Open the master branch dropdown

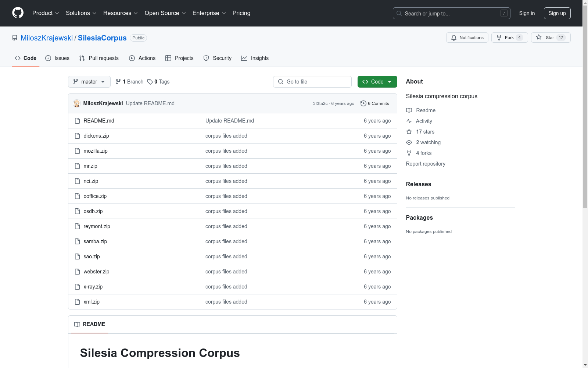point(89,82)
